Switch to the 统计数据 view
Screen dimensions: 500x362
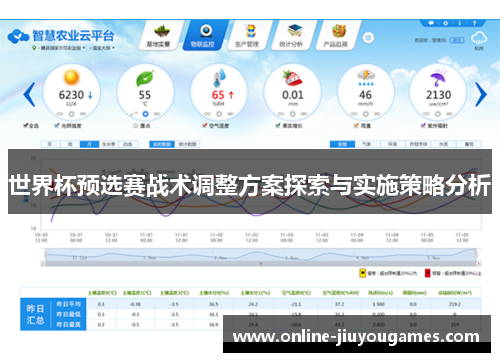click(187, 144)
